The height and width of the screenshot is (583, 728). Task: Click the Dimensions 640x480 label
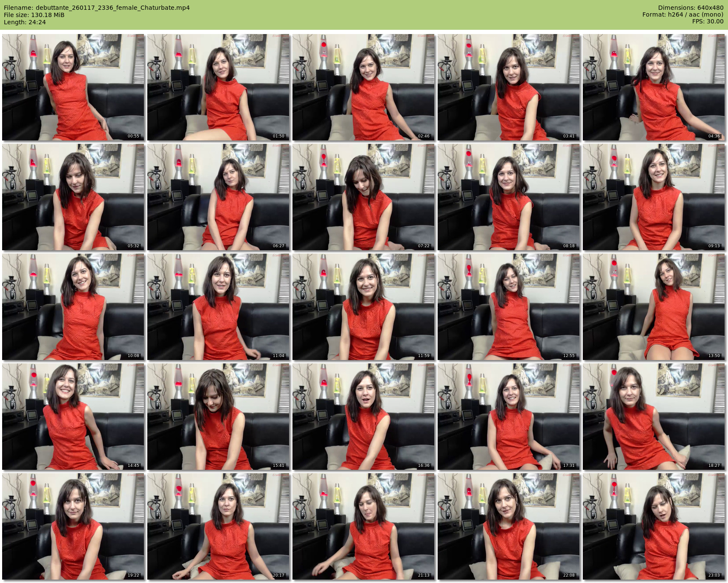[x=691, y=8]
